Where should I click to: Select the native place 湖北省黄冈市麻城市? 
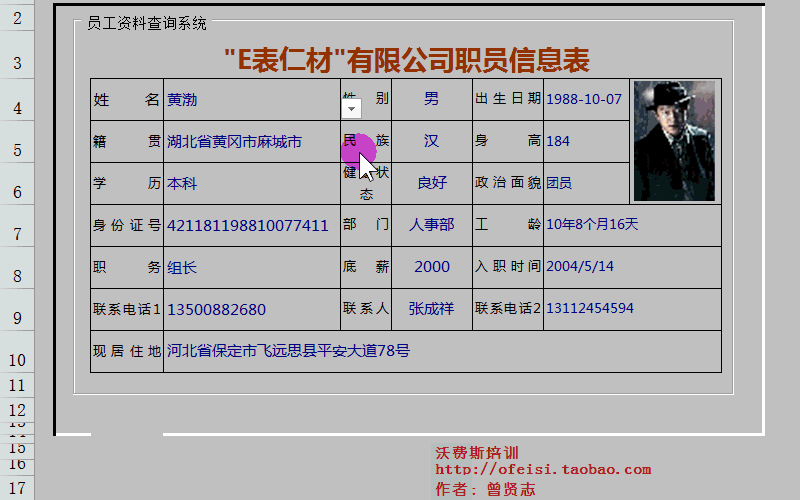pyautogui.click(x=252, y=141)
